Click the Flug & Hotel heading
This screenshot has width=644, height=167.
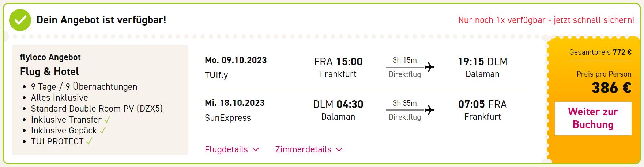(x=49, y=71)
